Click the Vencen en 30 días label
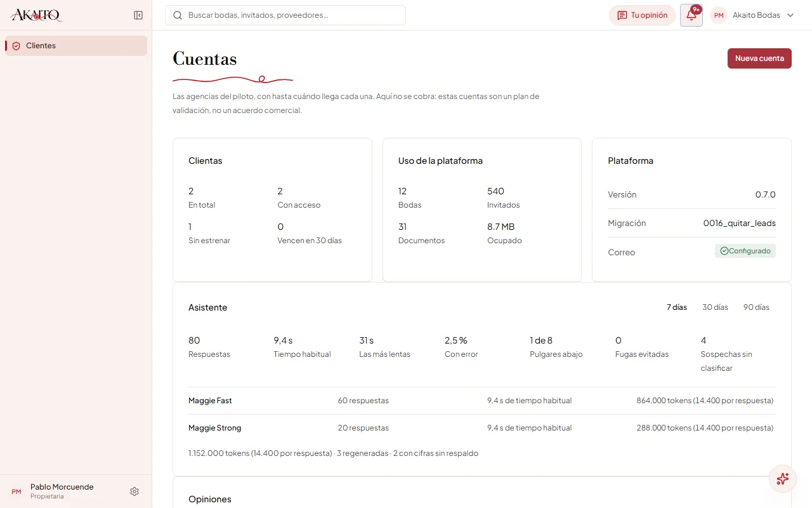 click(x=310, y=241)
